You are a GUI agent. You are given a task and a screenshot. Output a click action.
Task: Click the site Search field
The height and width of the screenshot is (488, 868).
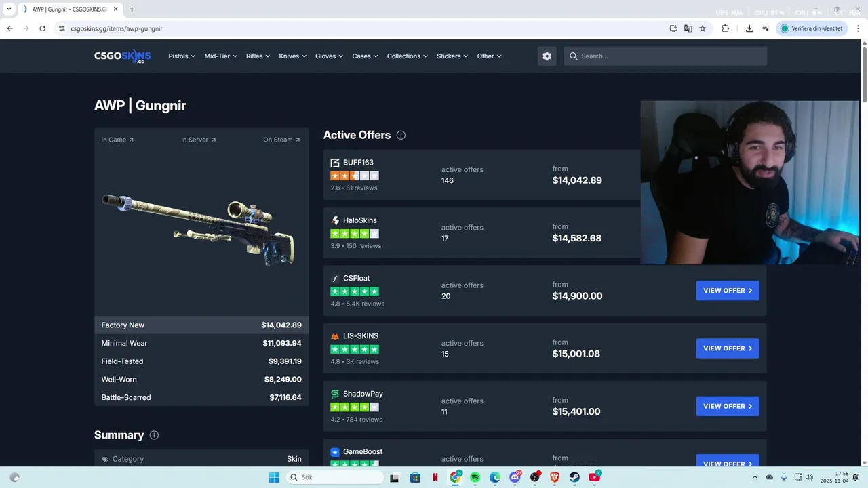click(665, 56)
